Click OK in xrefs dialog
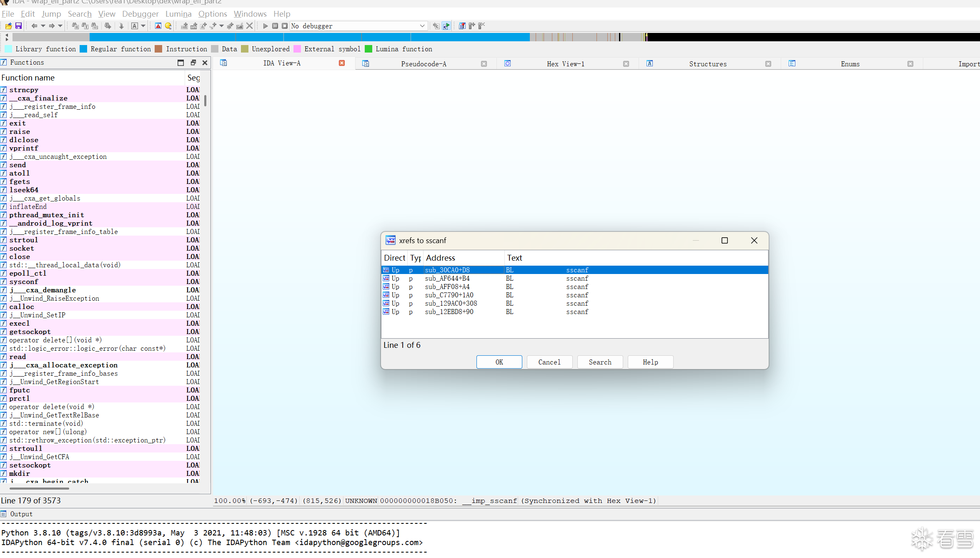Image resolution: width=980 pixels, height=558 pixels. coord(499,362)
